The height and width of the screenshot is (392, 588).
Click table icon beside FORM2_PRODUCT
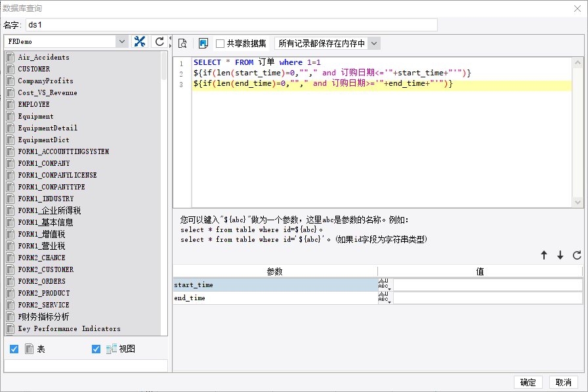tap(10, 293)
